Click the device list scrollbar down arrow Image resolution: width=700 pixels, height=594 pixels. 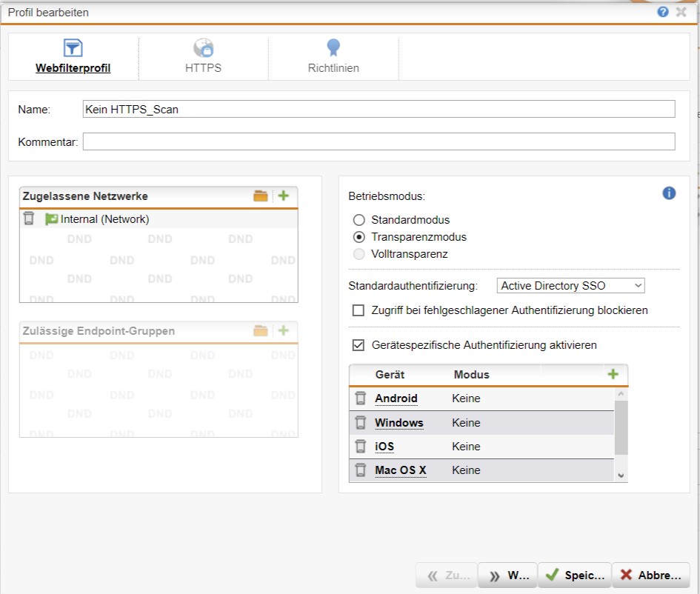pyautogui.click(x=621, y=475)
